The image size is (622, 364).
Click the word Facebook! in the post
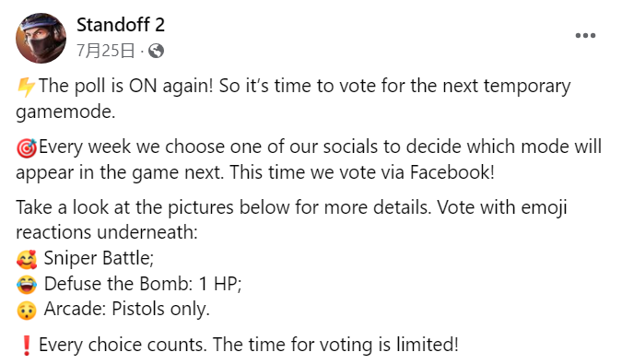[452, 172]
